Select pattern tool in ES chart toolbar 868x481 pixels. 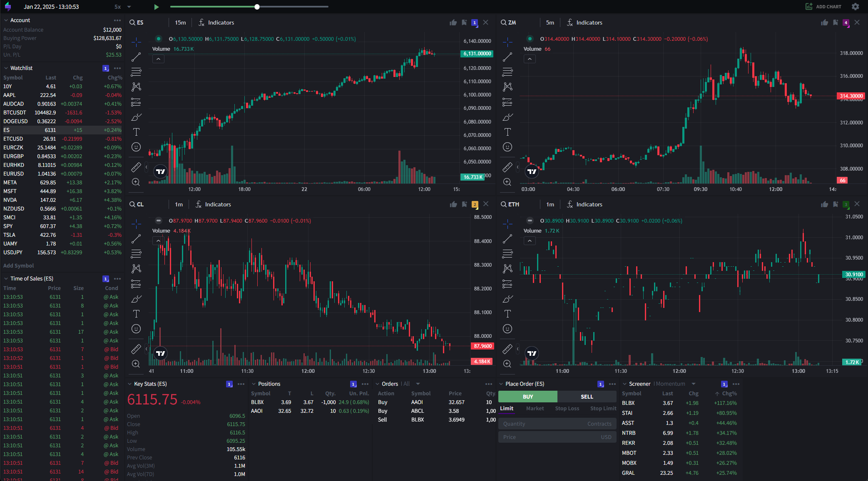pos(136,87)
